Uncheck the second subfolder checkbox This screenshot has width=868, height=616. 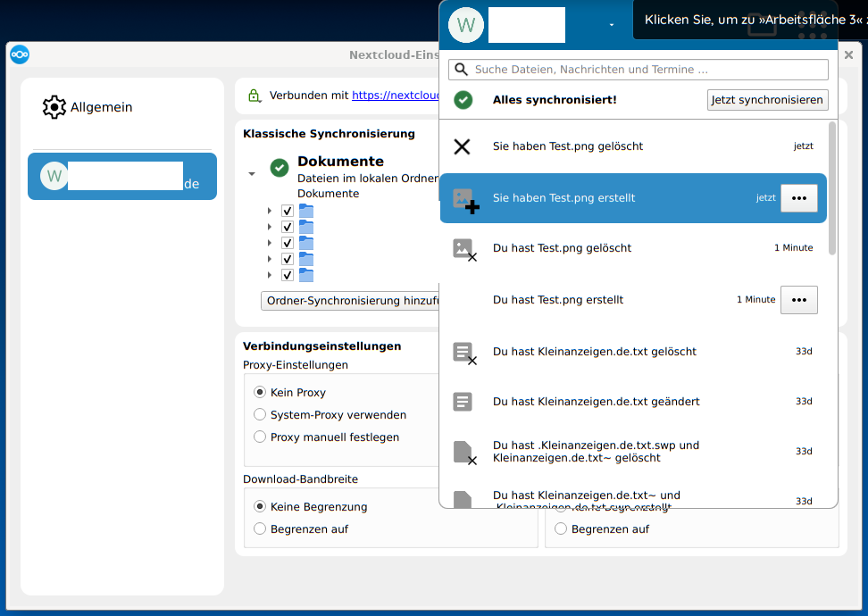click(288, 227)
